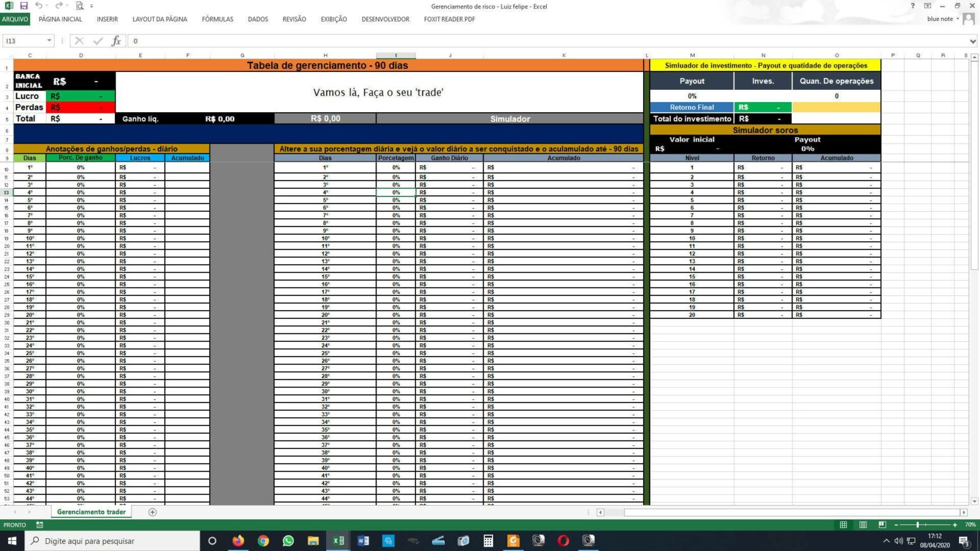Screen dimensions: 980x551
Task: Click zoom in plus button
Action: 954,525
